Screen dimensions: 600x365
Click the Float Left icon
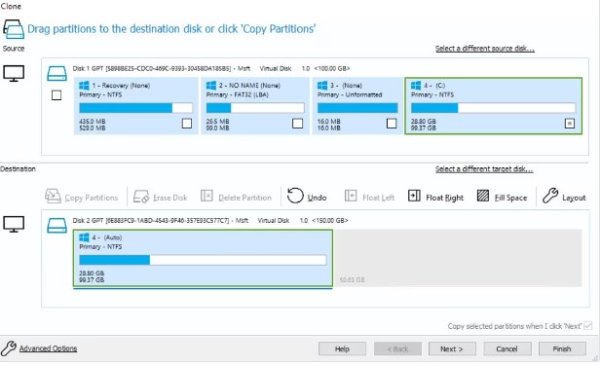pyautogui.click(x=351, y=196)
